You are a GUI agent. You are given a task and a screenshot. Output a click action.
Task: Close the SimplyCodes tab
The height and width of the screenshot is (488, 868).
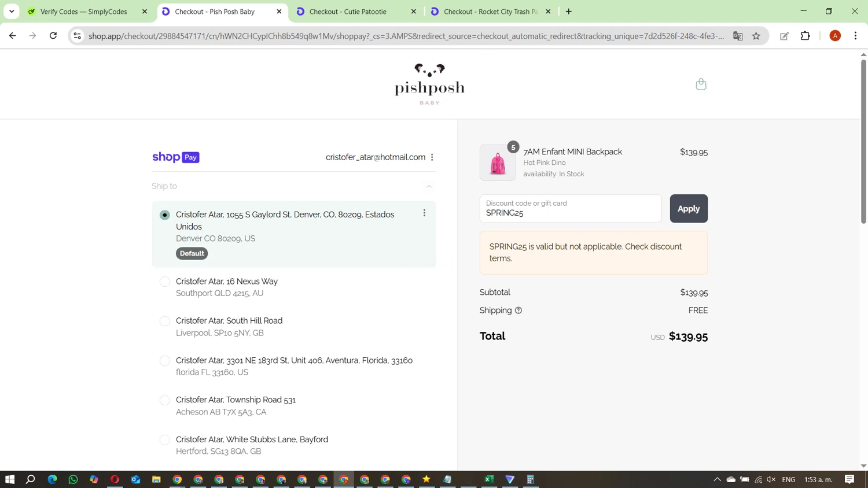tap(145, 12)
